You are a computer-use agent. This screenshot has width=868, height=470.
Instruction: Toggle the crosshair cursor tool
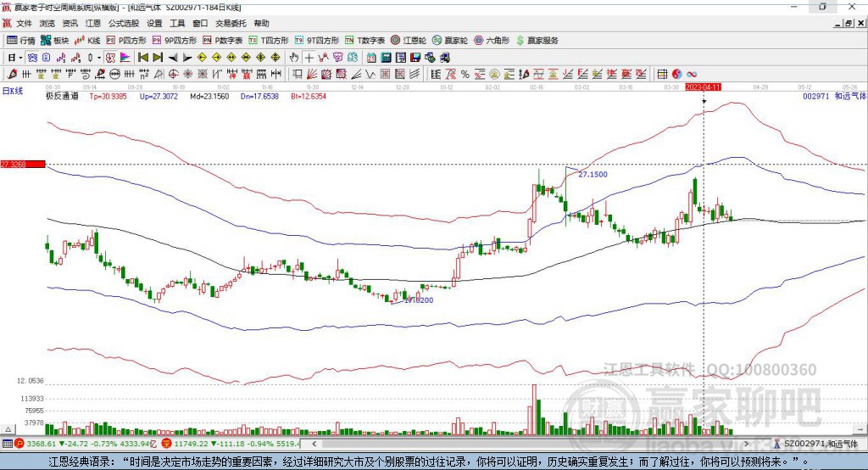click(x=309, y=58)
